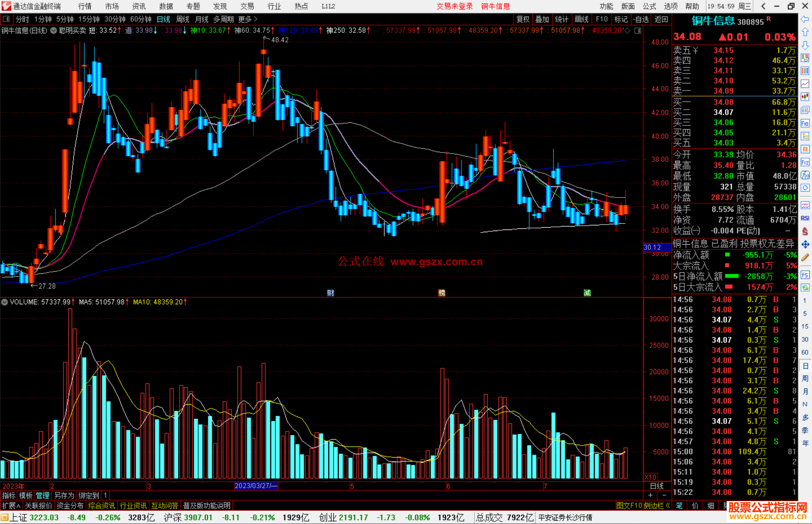Click the four-way move arrows icon
Image resolution: width=812 pixels, height=524 pixels.
(x=805, y=245)
